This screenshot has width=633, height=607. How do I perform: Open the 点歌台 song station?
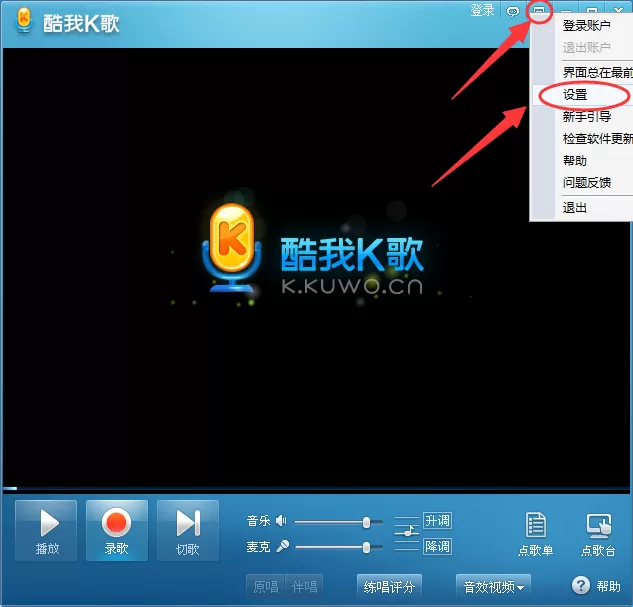coord(598,534)
